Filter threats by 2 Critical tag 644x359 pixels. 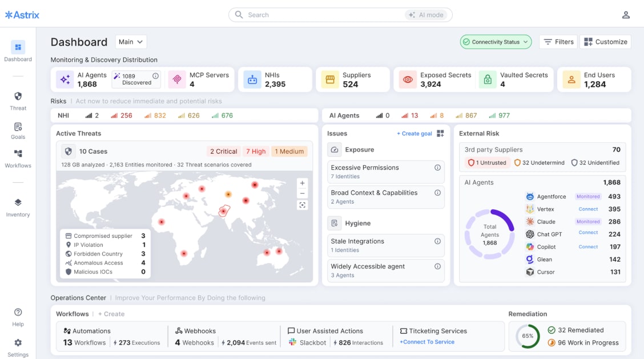[223, 151]
